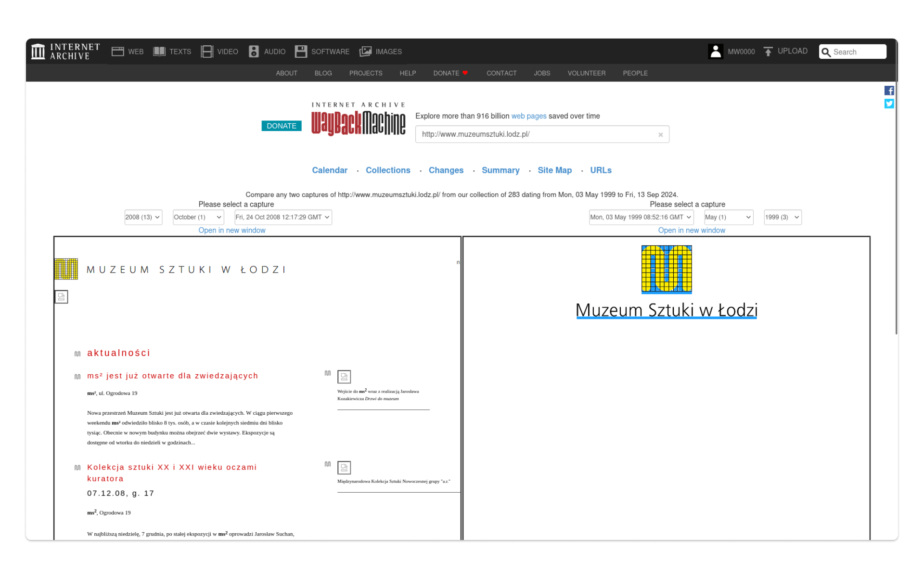Click broken image above 'Międzynarodowa Kolekcja' caption
Screen dimensions: 924x578
click(344, 468)
